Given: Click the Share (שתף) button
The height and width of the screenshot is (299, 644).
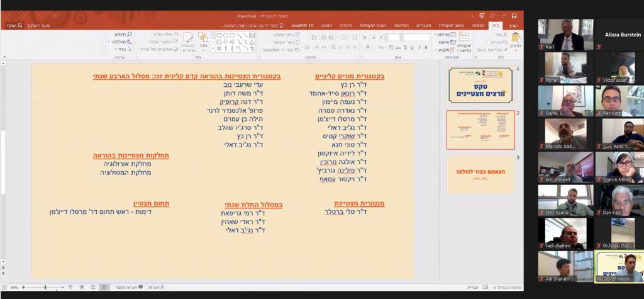Looking at the screenshot, I should pyautogui.click(x=11, y=25).
